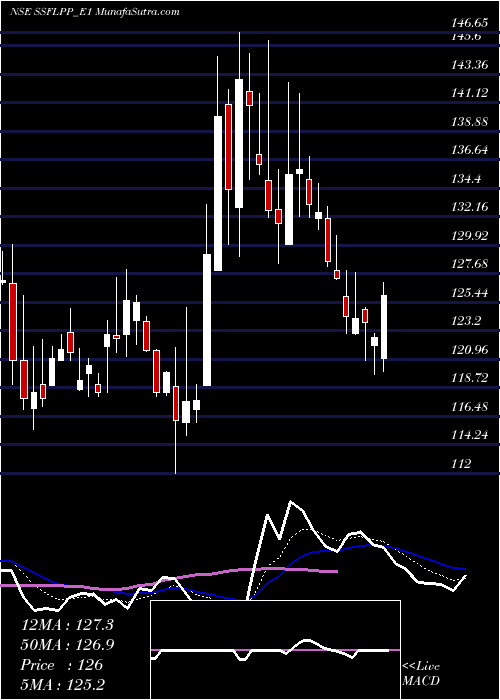The image size is (500, 700).
Task: Click the last white candlestick on the right
Action: 384,327
